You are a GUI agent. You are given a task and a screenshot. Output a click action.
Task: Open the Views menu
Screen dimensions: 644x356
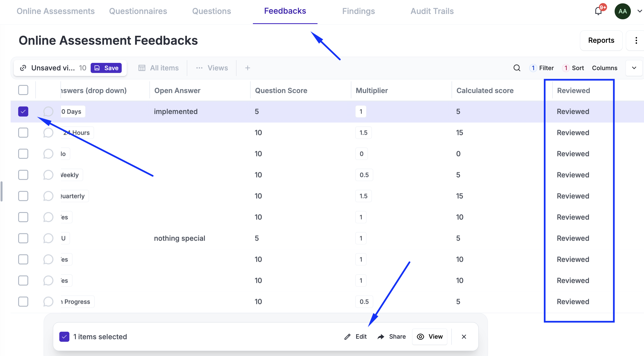coord(212,68)
